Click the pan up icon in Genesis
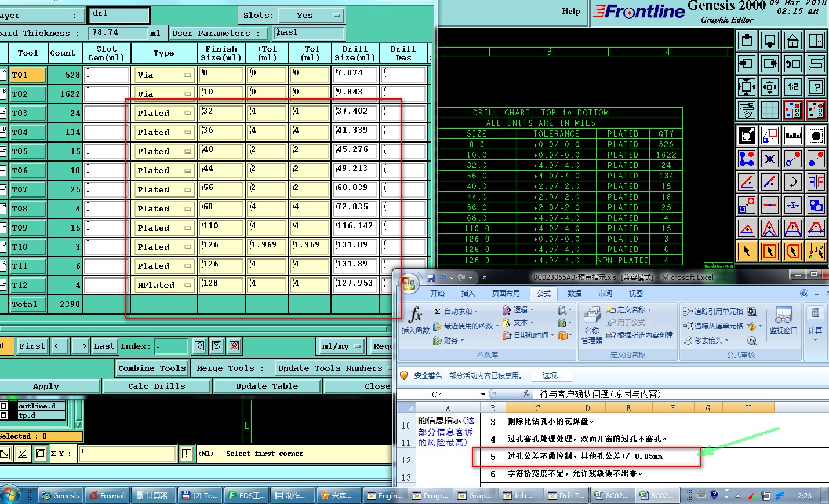The image size is (829, 504). [x=747, y=41]
